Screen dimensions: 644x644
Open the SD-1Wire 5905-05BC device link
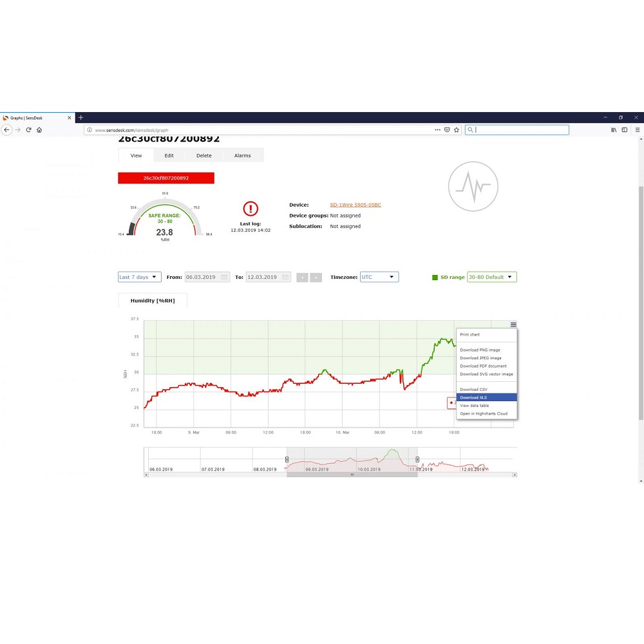(x=355, y=205)
